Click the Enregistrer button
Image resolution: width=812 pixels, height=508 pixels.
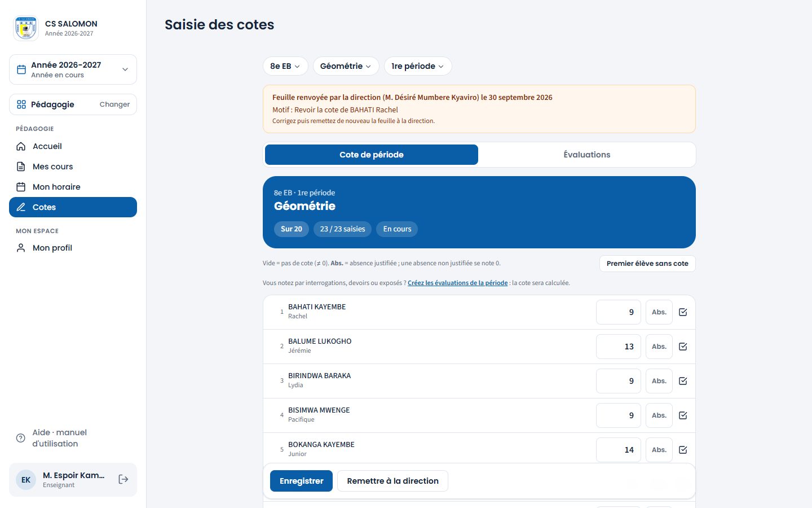coord(301,481)
